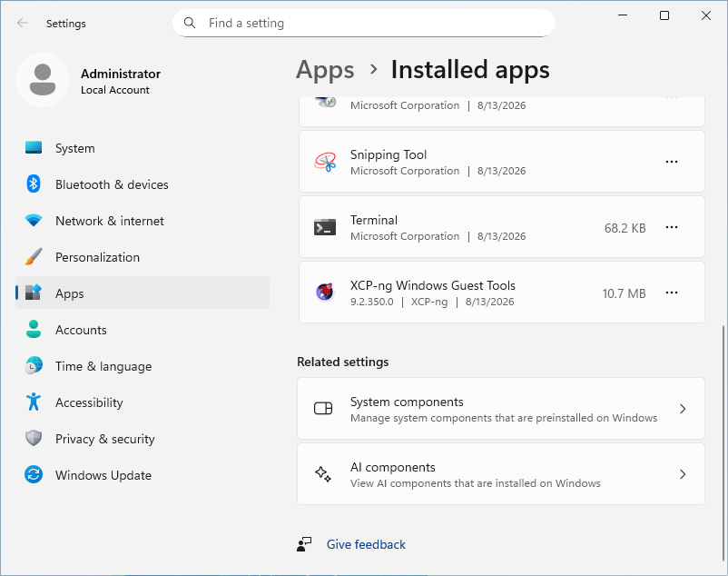Click the Accounts person icon
728x576 pixels.
(x=34, y=329)
